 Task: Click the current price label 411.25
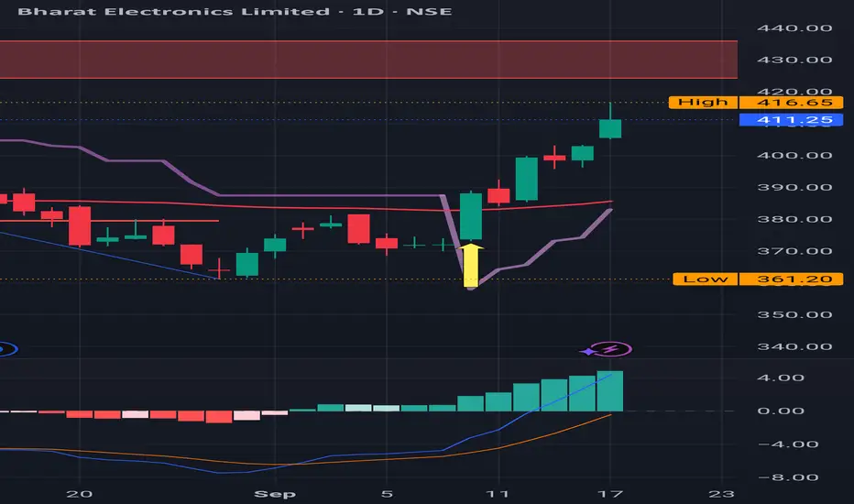point(791,120)
